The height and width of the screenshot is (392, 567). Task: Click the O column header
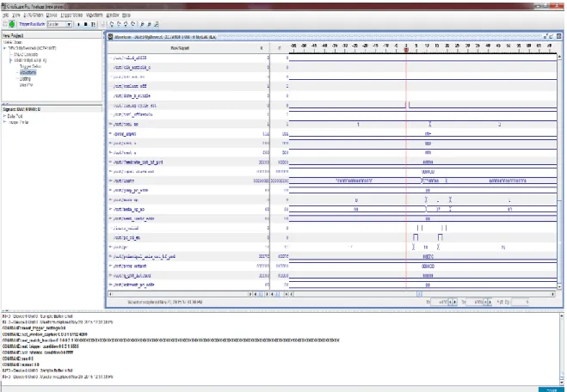(280, 48)
